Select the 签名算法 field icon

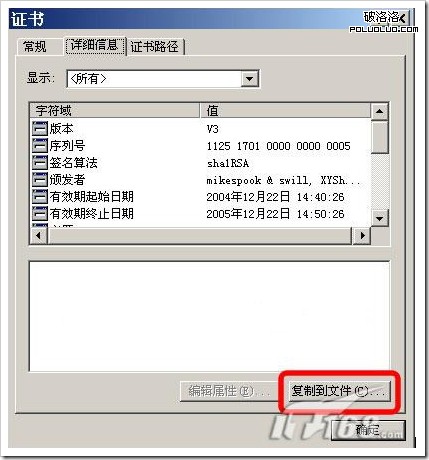click(40, 162)
